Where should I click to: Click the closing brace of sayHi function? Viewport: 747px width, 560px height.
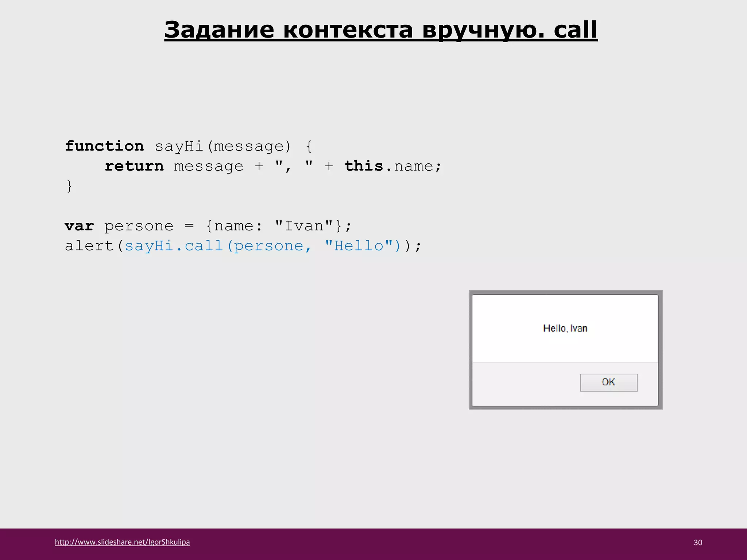point(69,186)
